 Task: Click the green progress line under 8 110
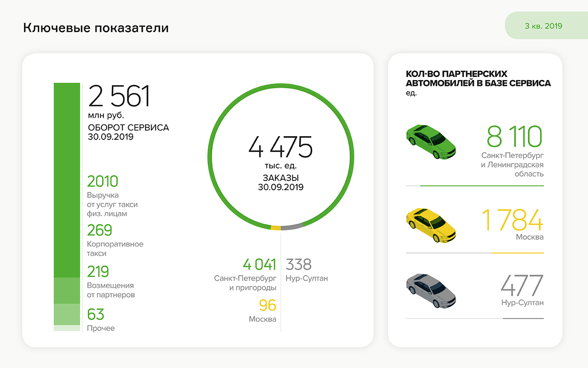[482, 186]
